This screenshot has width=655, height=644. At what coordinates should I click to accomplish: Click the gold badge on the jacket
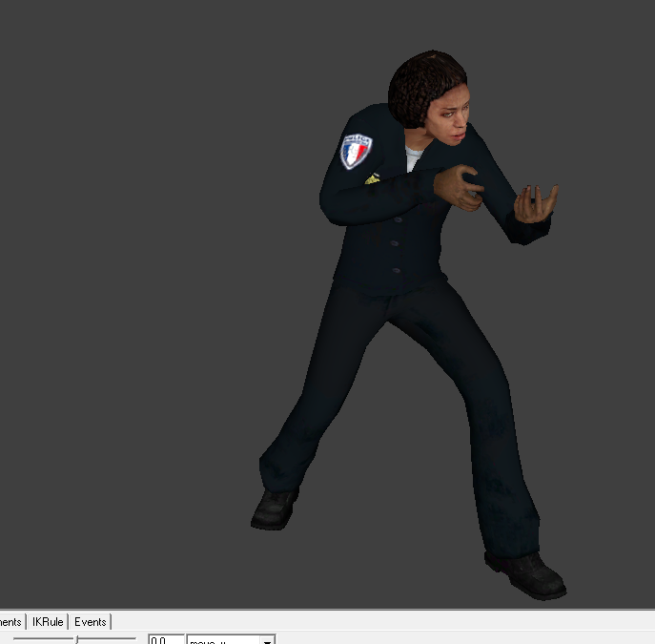[x=372, y=178]
